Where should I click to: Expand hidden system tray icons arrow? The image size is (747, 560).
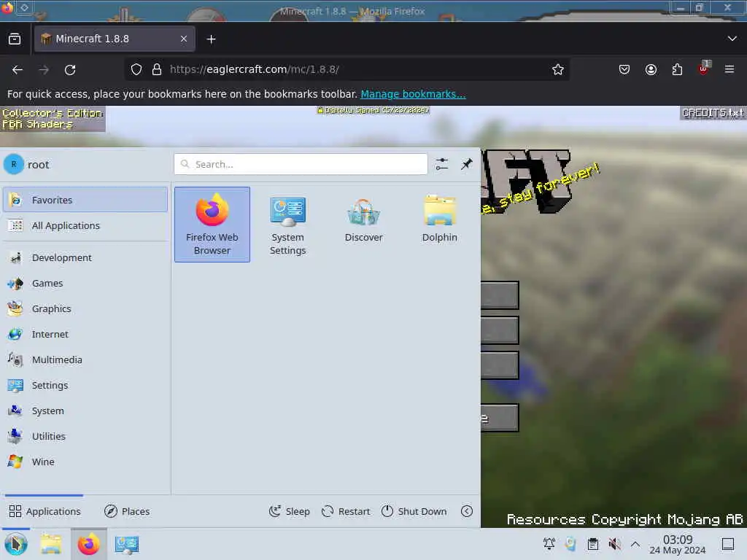[635, 544]
